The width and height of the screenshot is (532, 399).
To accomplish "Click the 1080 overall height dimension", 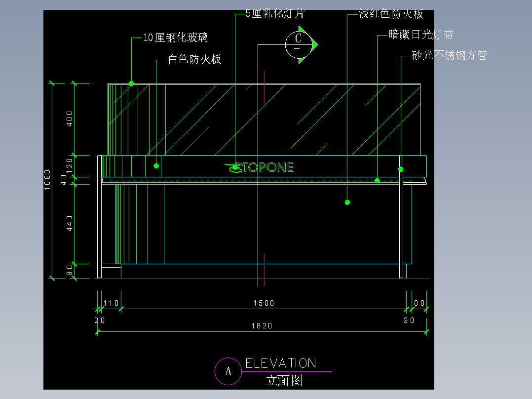I will click(x=47, y=180).
